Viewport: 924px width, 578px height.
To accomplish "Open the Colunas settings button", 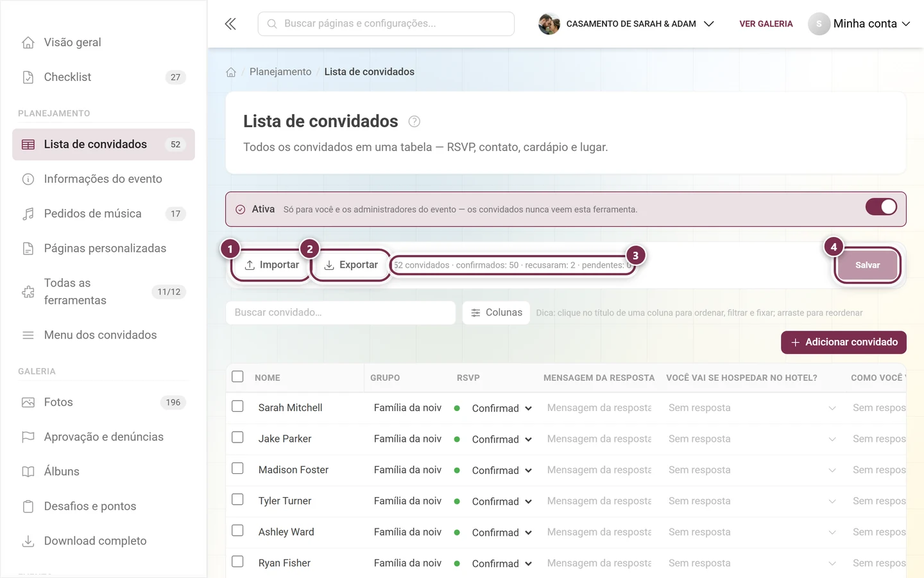I will tap(496, 313).
